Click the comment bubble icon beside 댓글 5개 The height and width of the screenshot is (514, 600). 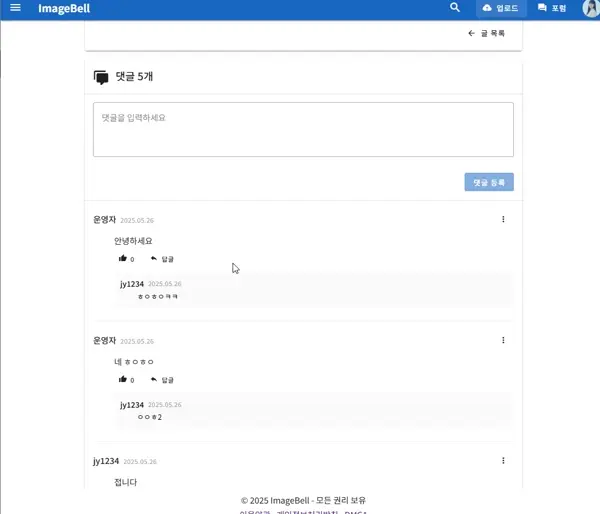tap(101, 77)
